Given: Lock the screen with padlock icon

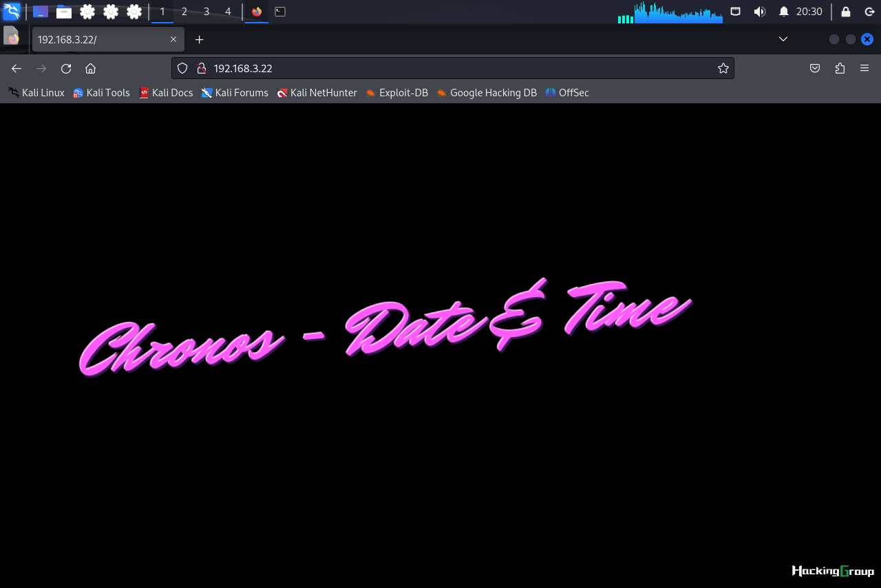Looking at the screenshot, I should 846,12.
